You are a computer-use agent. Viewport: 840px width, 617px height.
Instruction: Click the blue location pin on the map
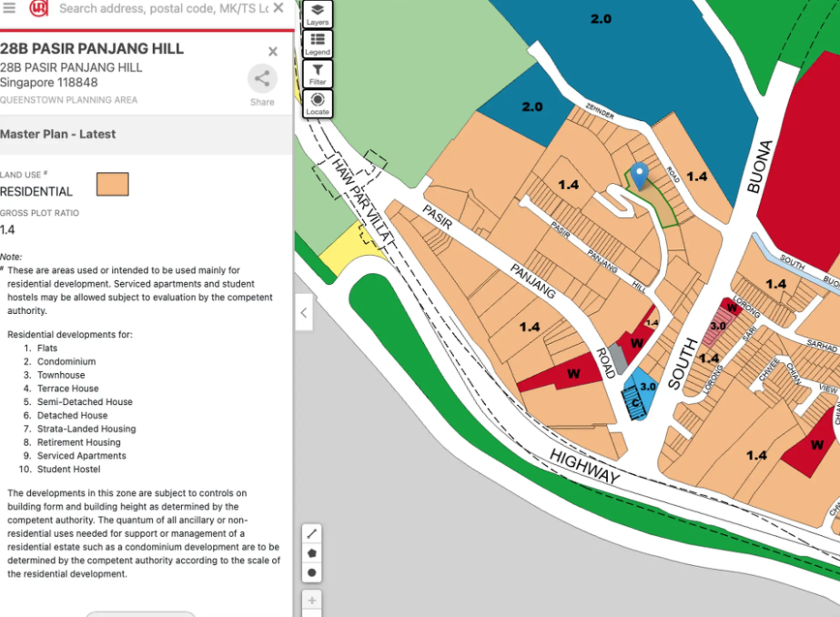coord(639,175)
